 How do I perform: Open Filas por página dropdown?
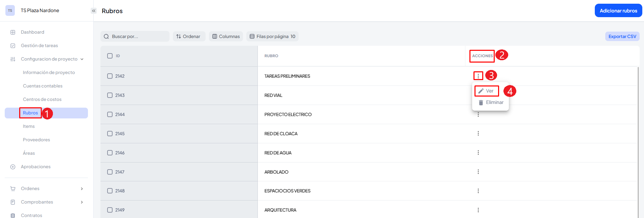[x=272, y=36]
